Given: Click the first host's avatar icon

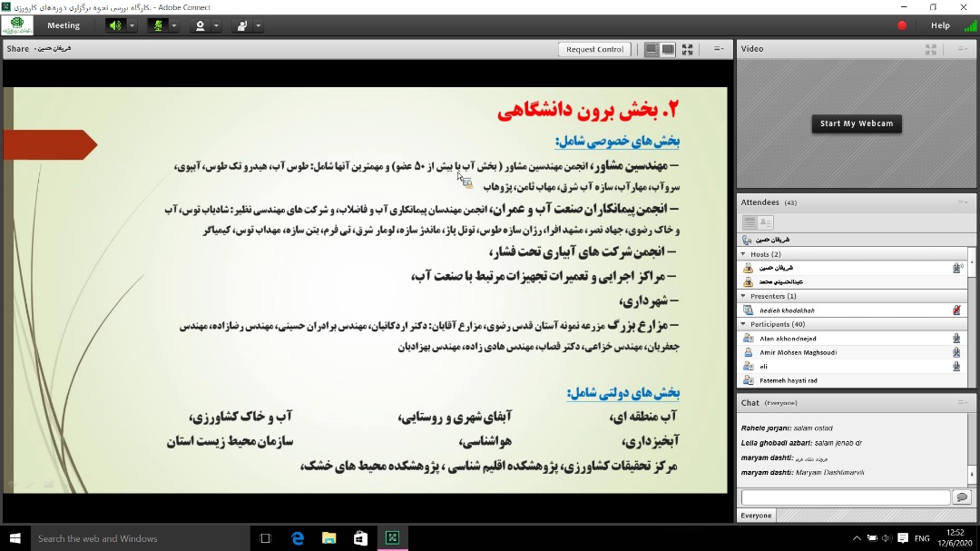Looking at the screenshot, I should (748, 268).
